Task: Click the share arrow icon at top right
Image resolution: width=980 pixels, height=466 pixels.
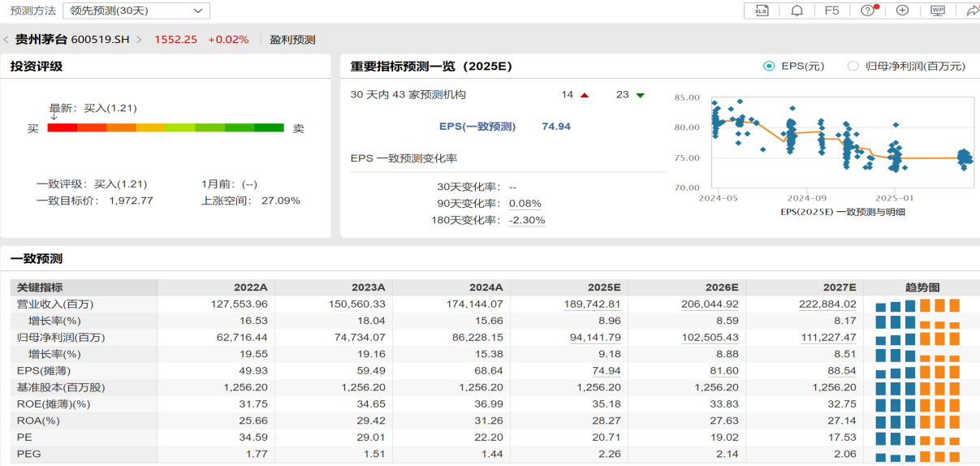Action: (x=973, y=11)
